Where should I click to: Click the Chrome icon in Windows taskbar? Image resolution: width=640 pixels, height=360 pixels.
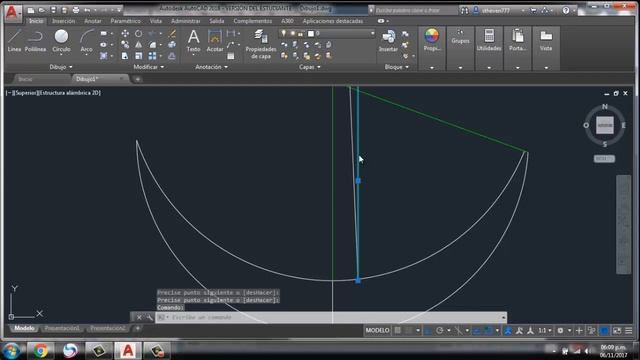pyautogui.click(x=40, y=351)
